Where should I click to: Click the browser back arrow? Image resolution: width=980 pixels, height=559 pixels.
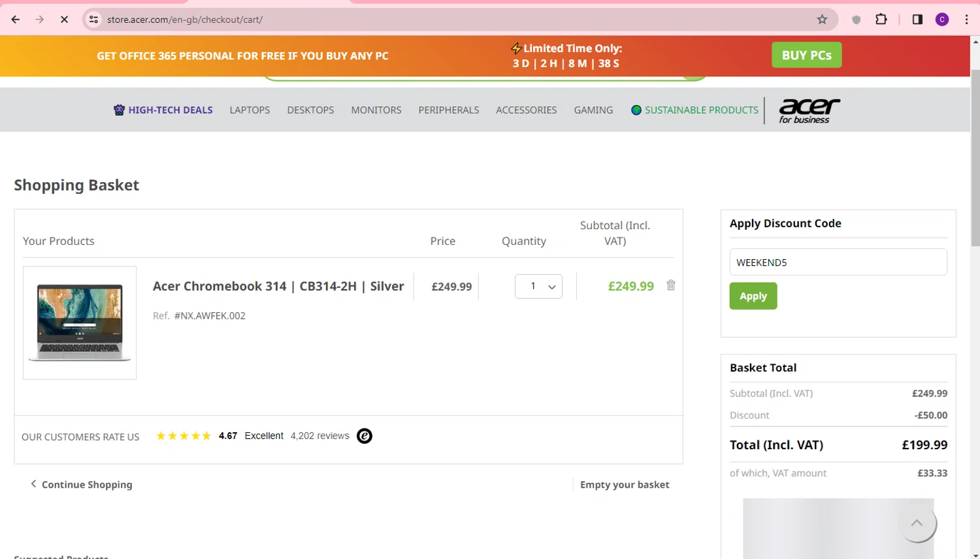coord(16,20)
